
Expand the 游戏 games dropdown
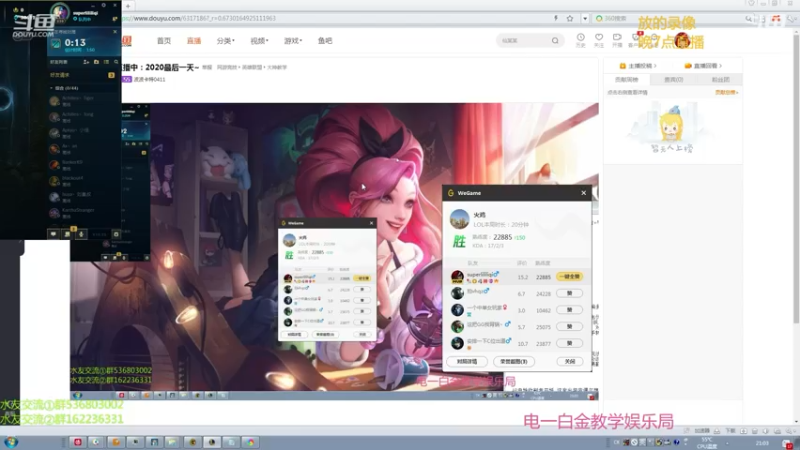click(293, 41)
